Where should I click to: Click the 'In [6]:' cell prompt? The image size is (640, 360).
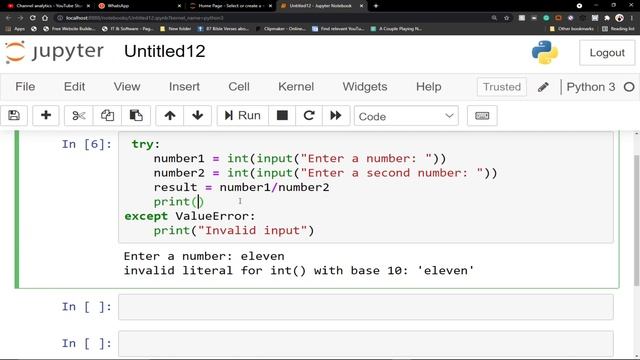[x=87, y=144]
